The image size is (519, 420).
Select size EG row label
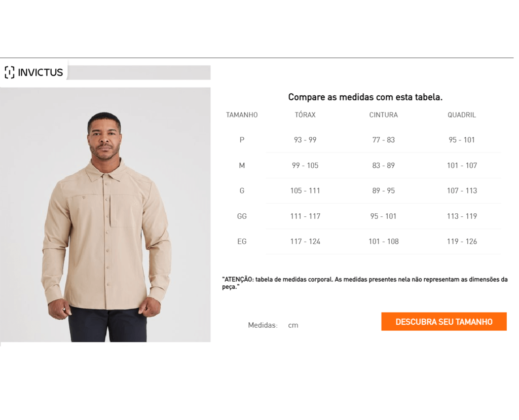click(x=242, y=241)
